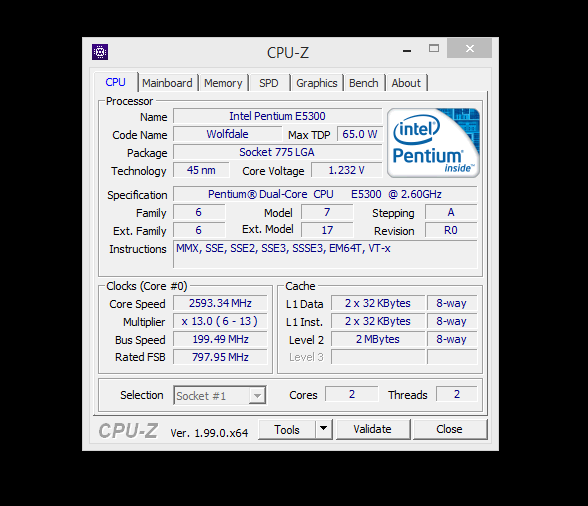Screen dimensions: 588x506
Task: Click the Code Name value Wolfdale
Action: (228, 134)
